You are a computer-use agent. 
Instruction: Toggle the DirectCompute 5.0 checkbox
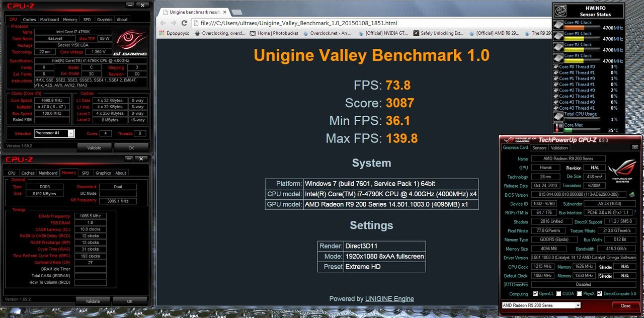coord(600,294)
